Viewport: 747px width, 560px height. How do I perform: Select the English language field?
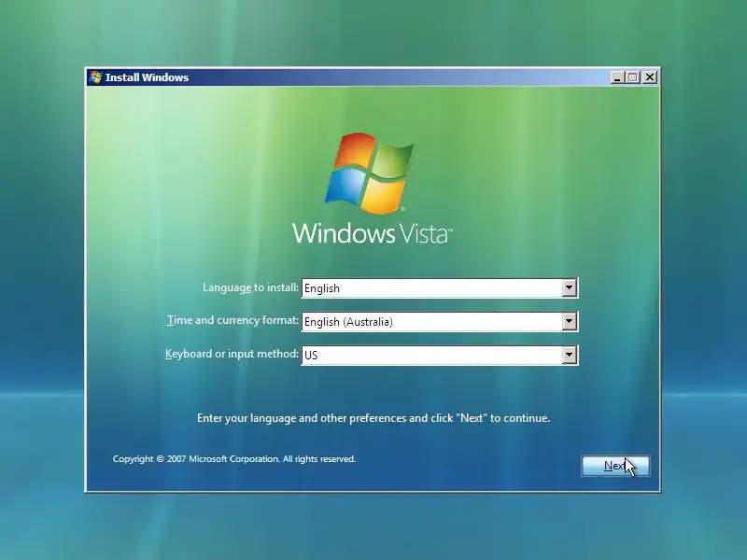tap(440, 288)
